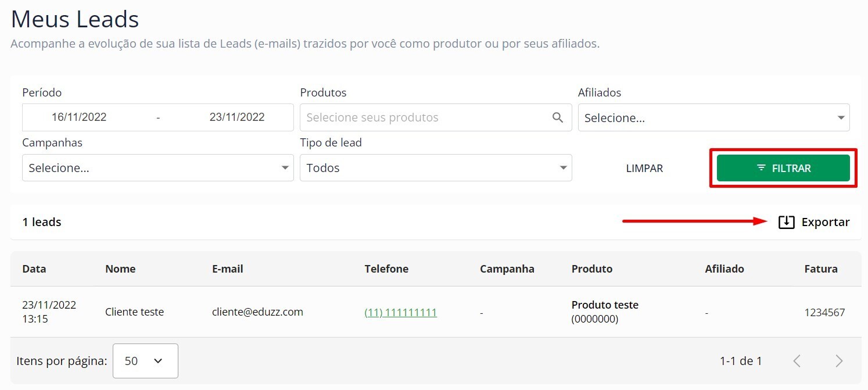Select the Cliente teste lead row
The image size is (868, 390).
pos(134,312)
